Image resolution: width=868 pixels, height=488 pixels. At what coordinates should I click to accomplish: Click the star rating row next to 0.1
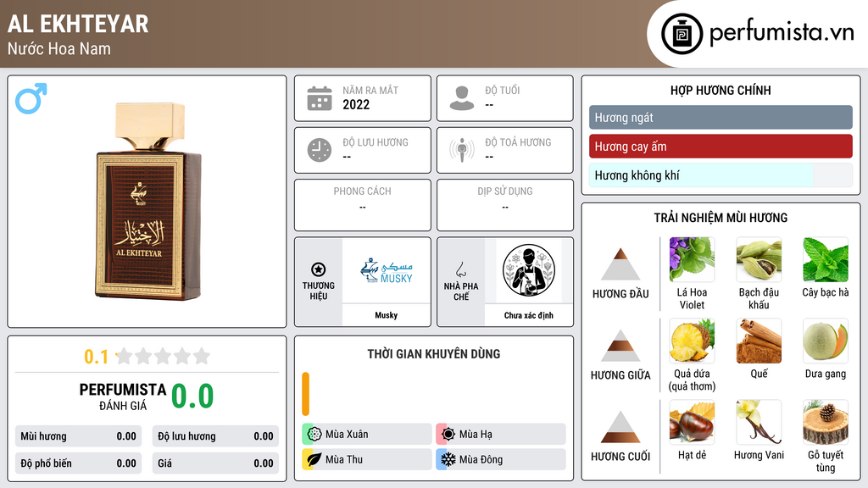point(163,357)
